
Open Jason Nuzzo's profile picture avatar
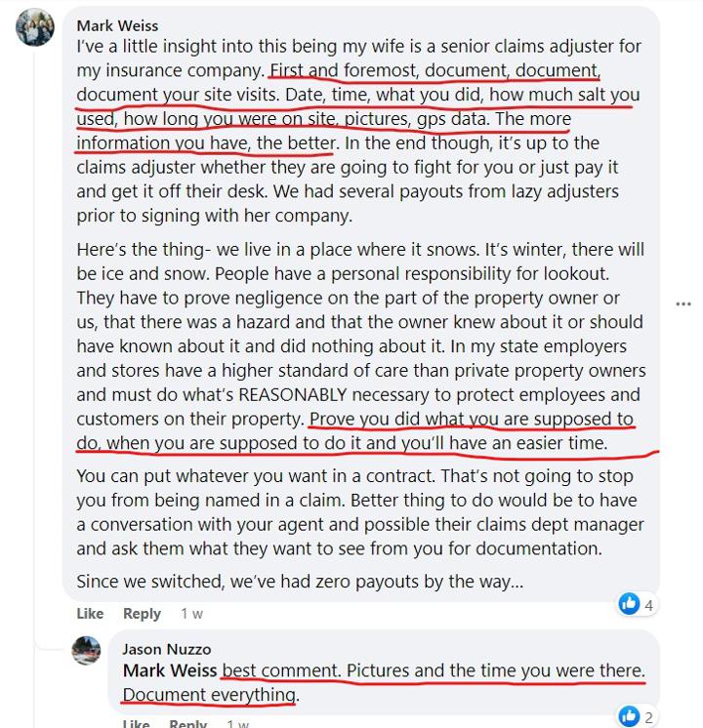click(x=87, y=651)
